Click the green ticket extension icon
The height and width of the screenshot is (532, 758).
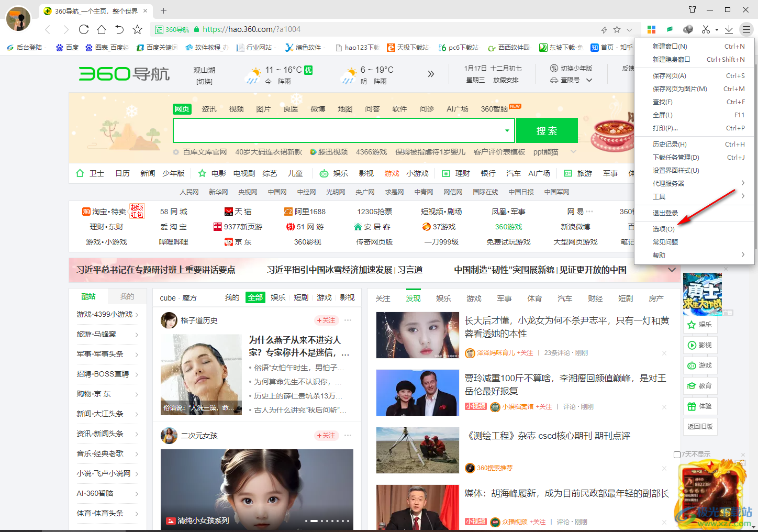coord(670,29)
